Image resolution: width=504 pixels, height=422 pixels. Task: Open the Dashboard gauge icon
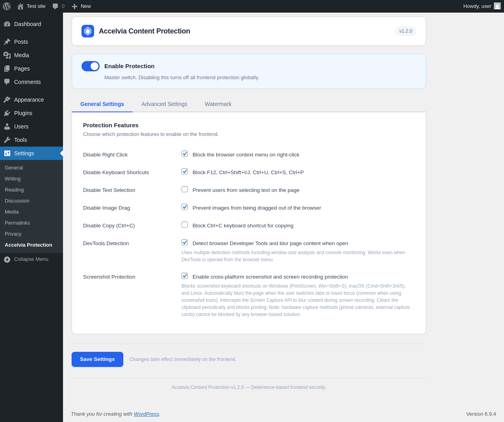click(7, 24)
